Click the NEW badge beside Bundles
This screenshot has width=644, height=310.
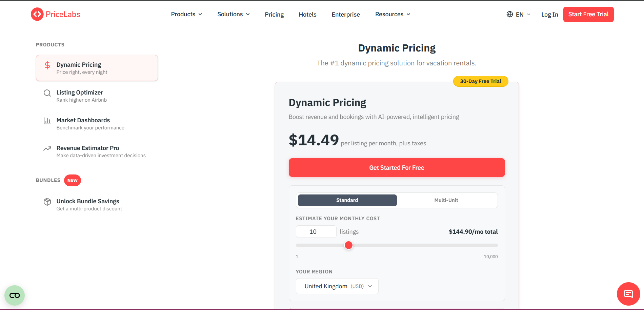pyautogui.click(x=73, y=180)
